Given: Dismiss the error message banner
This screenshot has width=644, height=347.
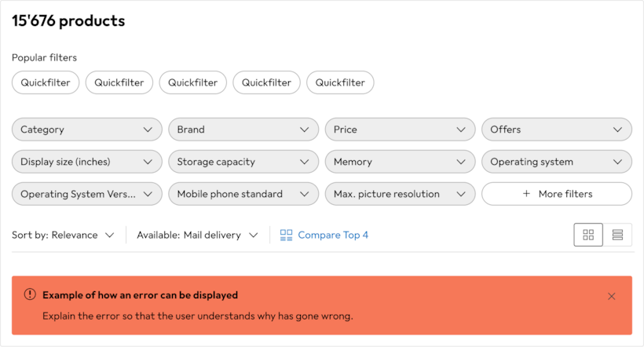Looking at the screenshot, I should click(612, 296).
